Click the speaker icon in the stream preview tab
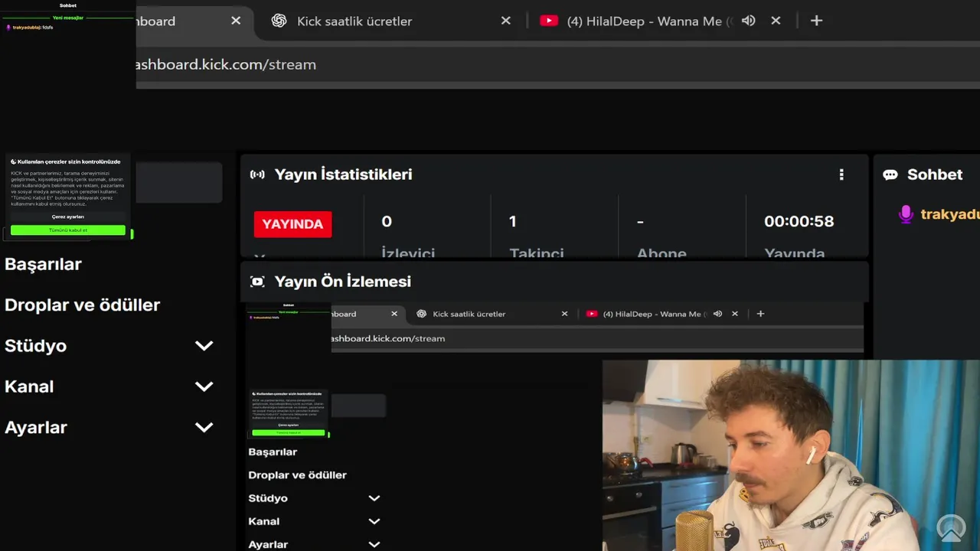Image resolution: width=980 pixels, height=551 pixels. point(717,314)
